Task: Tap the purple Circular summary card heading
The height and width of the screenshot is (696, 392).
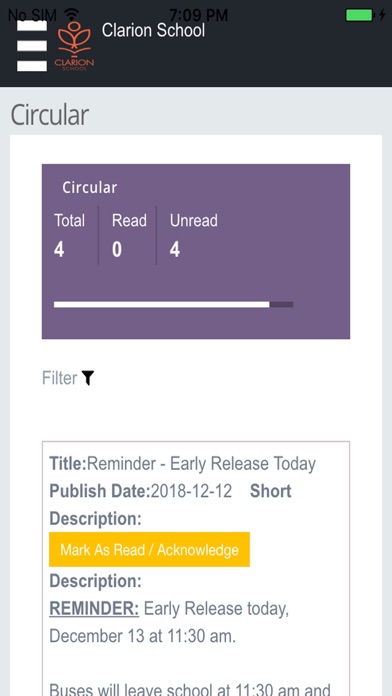Action: click(90, 187)
